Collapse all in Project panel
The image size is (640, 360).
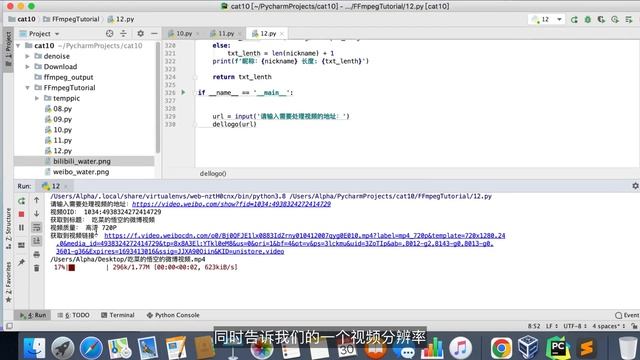123,33
